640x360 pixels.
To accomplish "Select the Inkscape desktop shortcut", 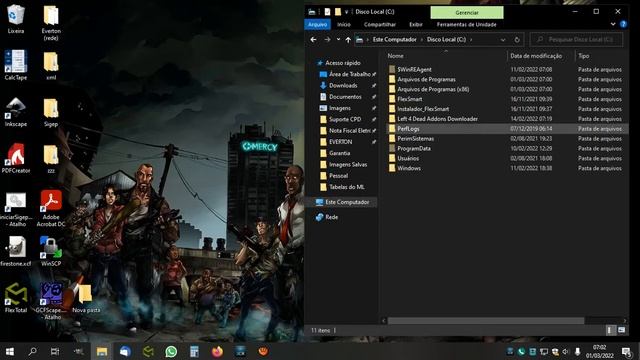I will point(16,111).
